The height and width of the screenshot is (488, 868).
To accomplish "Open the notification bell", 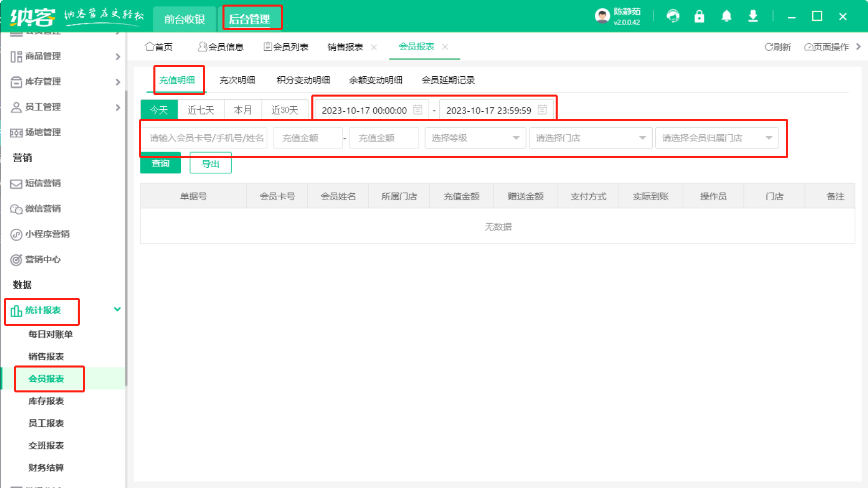I will click(726, 16).
